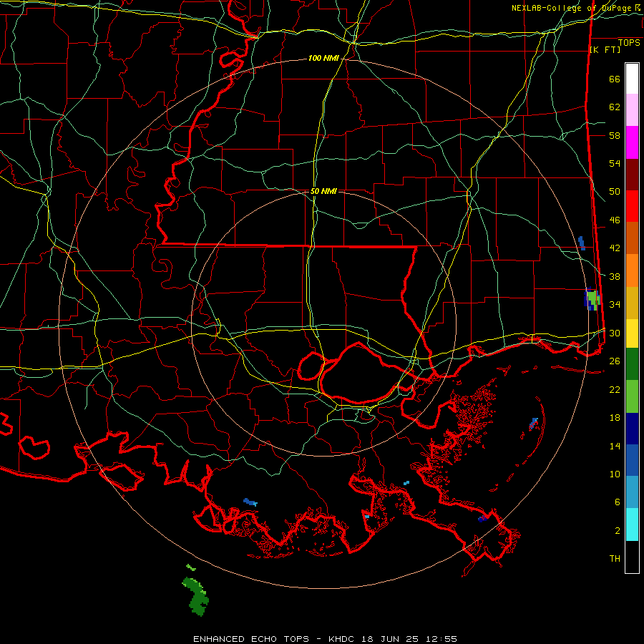Click the dark red 50 kft swatch

click(x=632, y=174)
